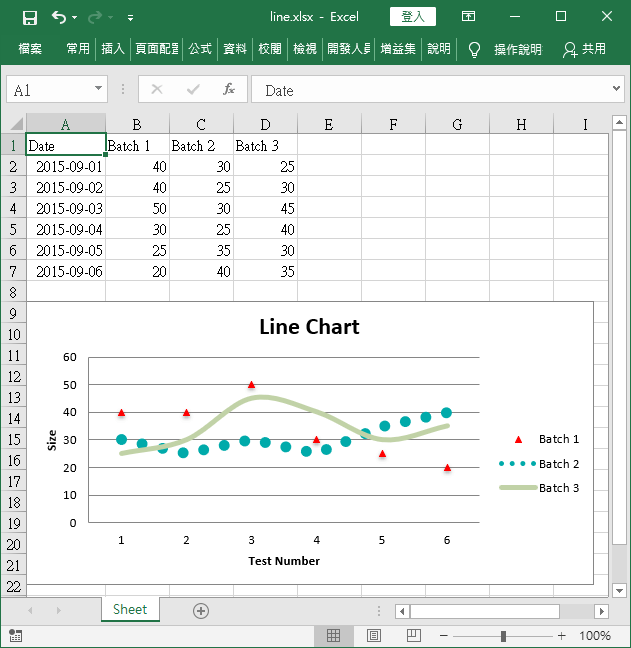Viewport: 631px width, 648px height.
Task: Click the Save icon in title bar
Action: [x=30, y=18]
